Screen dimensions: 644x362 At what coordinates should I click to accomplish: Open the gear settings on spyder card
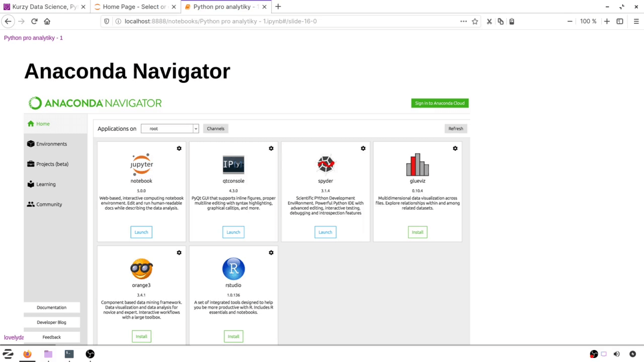click(363, 148)
